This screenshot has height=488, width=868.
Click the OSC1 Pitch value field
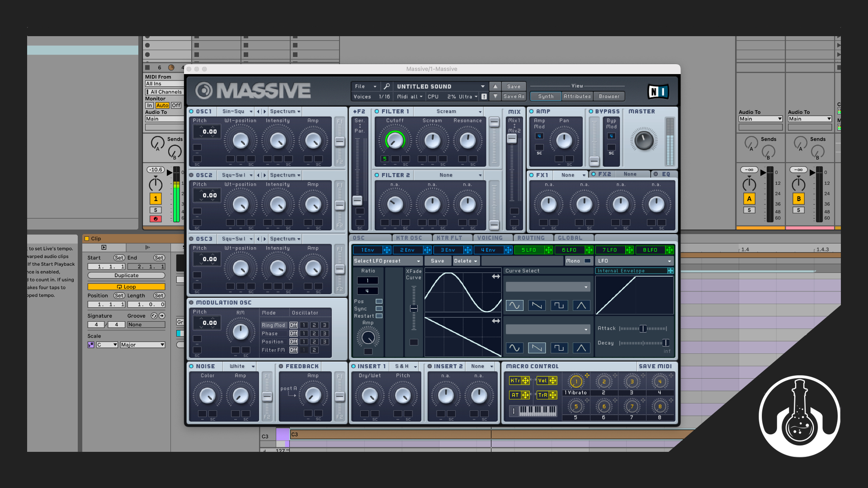(x=207, y=132)
